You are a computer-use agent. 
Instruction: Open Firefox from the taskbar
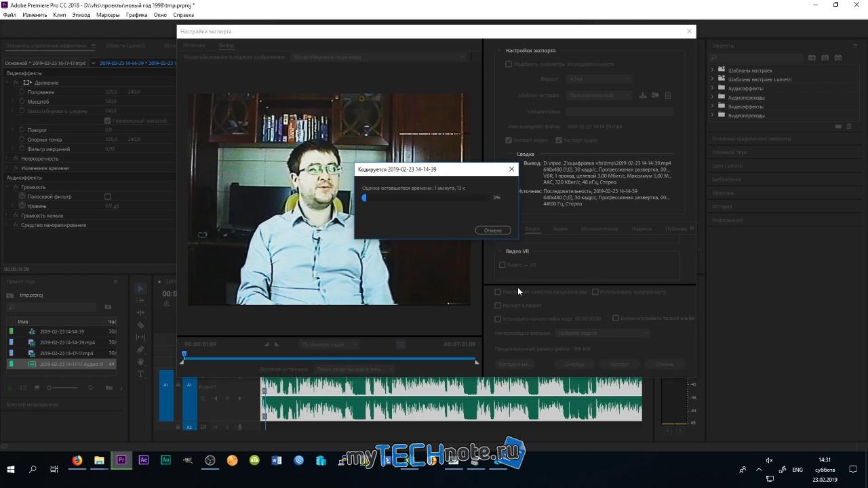[77, 460]
